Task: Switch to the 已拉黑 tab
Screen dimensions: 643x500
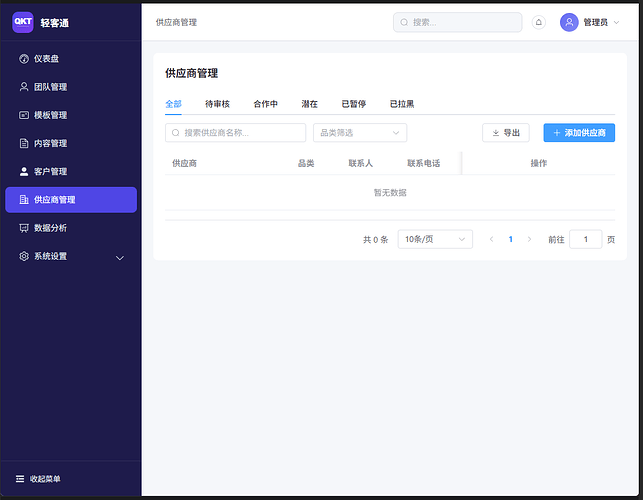Action: coord(401,104)
